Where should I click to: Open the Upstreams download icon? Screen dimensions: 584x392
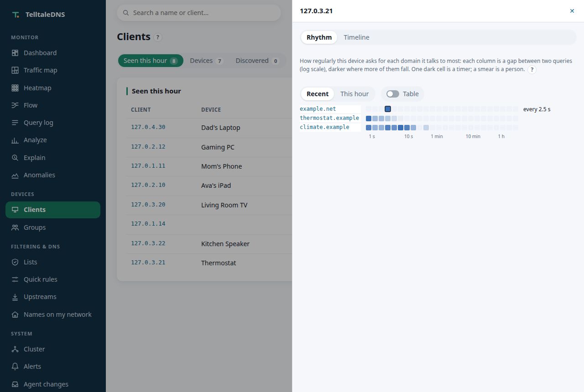15,297
